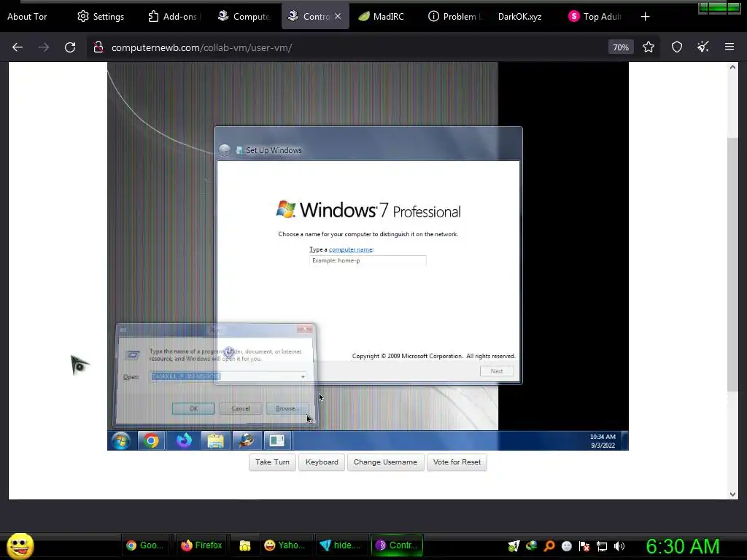Switch to Goo... Chrome taskbar item
Viewport: 747px width, 560px height.
click(x=145, y=545)
